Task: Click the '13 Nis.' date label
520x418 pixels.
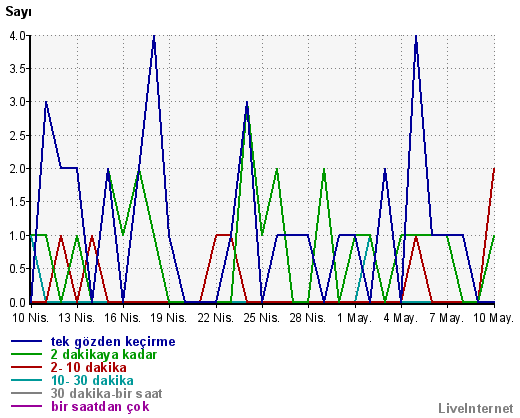Action: (77, 318)
